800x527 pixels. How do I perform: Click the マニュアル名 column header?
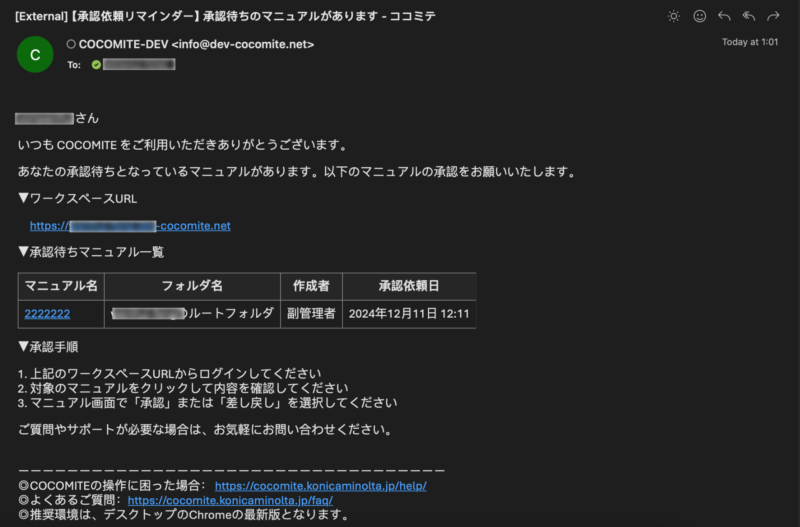coord(61,286)
